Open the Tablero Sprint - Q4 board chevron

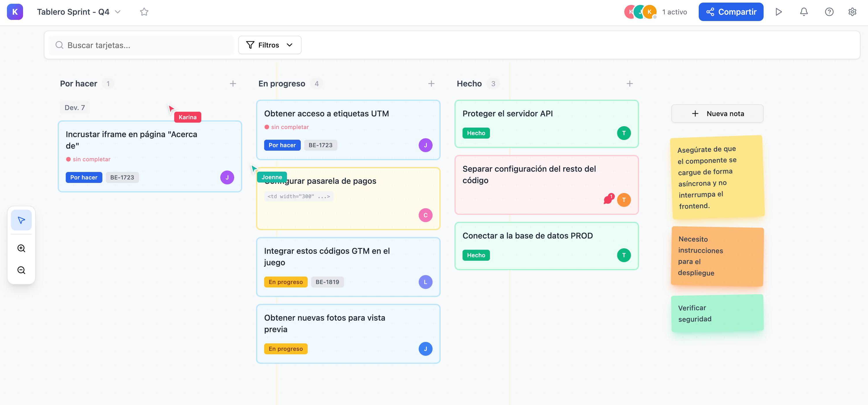tap(118, 12)
